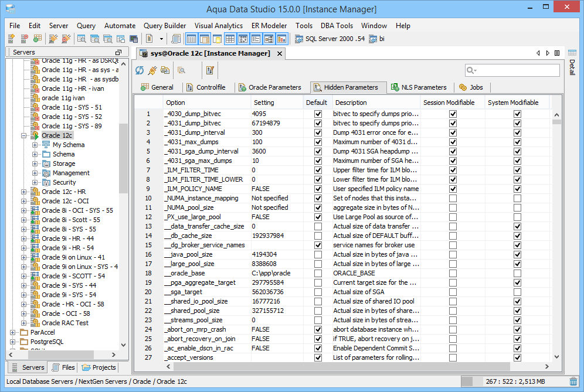Image resolution: width=584 pixels, height=392 pixels.
Task: Select Oracle 11g - SYS - 89 server
Action: [x=72, y=126]
